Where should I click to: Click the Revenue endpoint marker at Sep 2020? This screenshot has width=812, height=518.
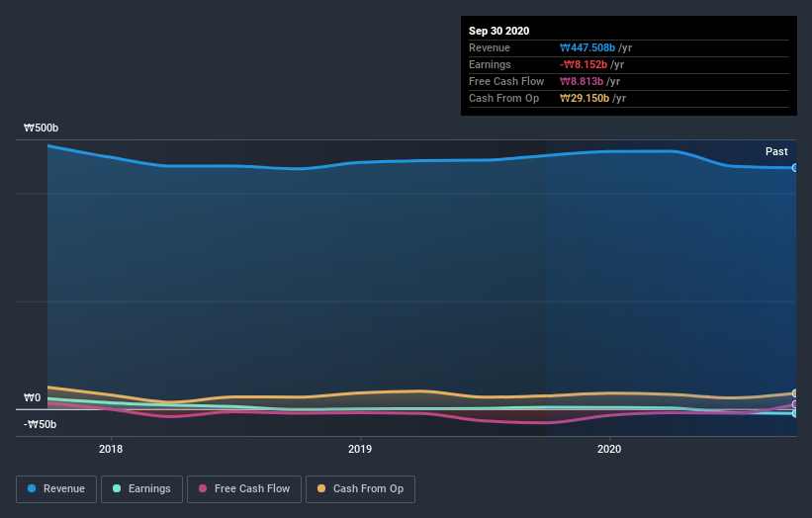(794, 168)
